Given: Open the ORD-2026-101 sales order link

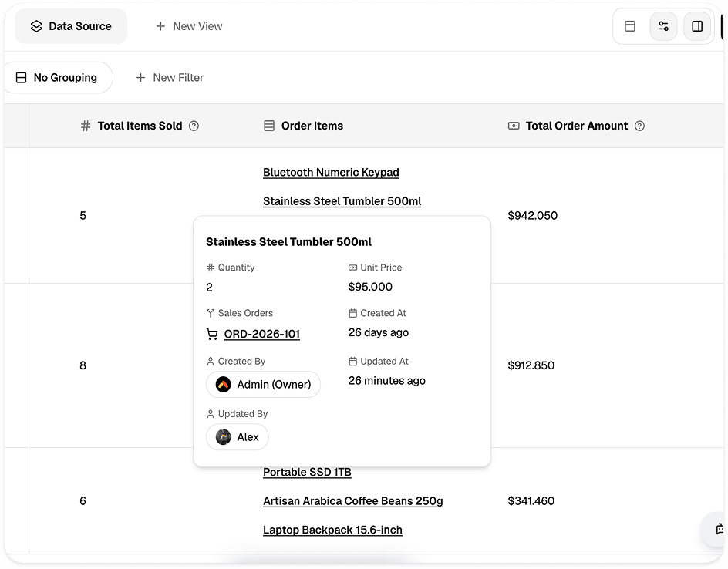Looking at the screenshot, I should click(x=262, y=334).
